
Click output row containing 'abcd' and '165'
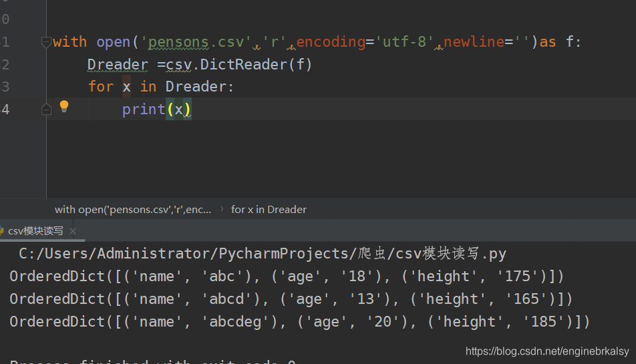click(x=291, y=299)
